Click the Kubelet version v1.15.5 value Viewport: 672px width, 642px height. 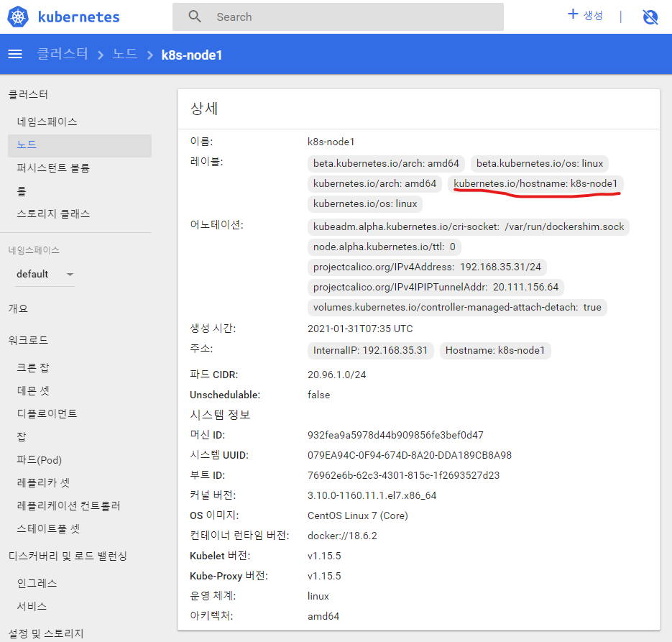(324, 556)
